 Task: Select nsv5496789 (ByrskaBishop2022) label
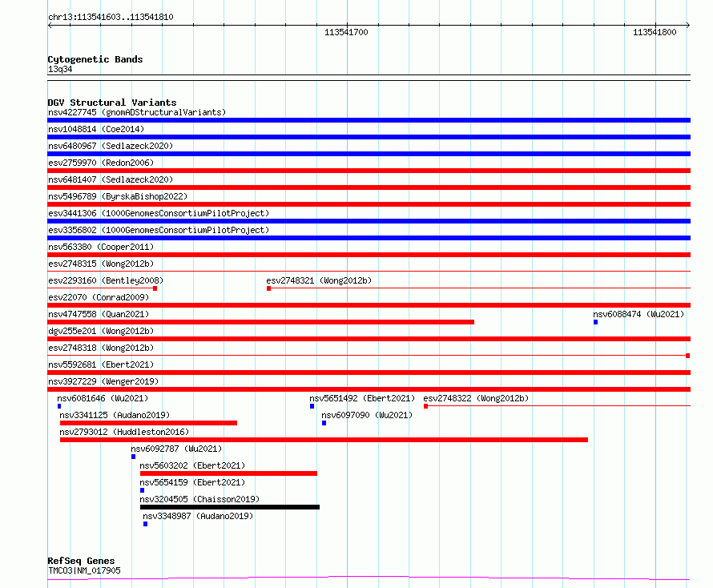[x=118, y=196]
